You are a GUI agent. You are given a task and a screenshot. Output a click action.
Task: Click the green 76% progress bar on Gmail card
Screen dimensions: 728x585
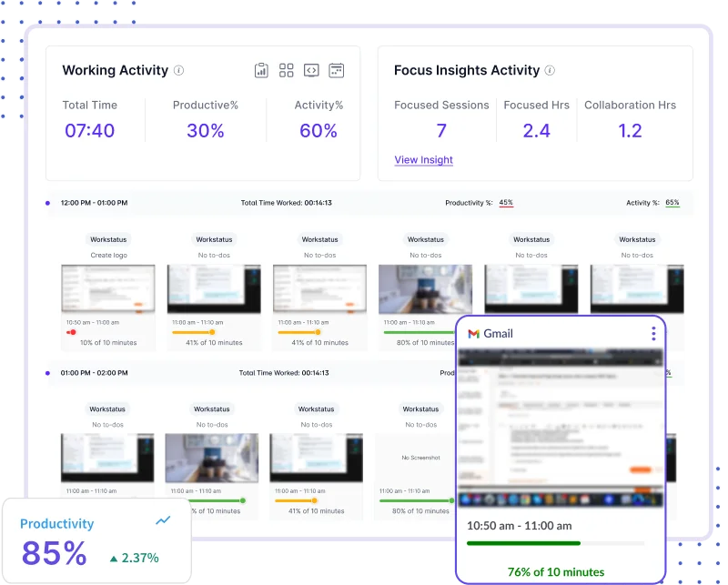pos(523,543)
